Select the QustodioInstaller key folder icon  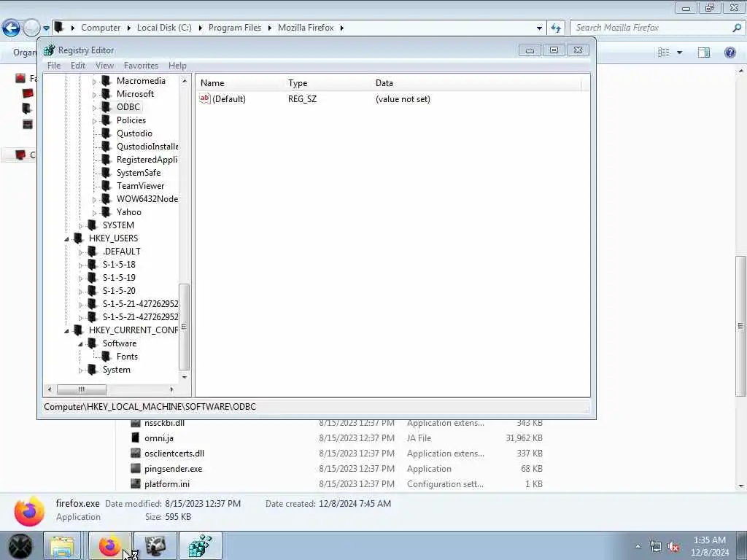[107, 146]
